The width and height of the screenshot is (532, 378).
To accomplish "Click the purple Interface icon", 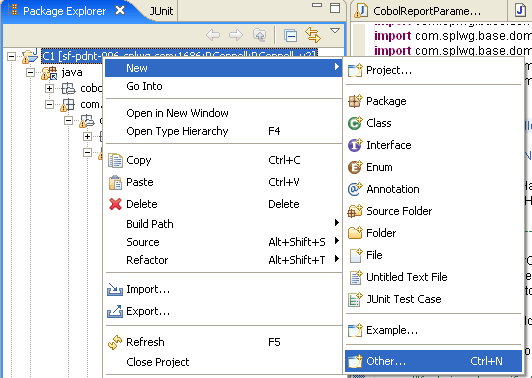I will (x=355, y=145).
